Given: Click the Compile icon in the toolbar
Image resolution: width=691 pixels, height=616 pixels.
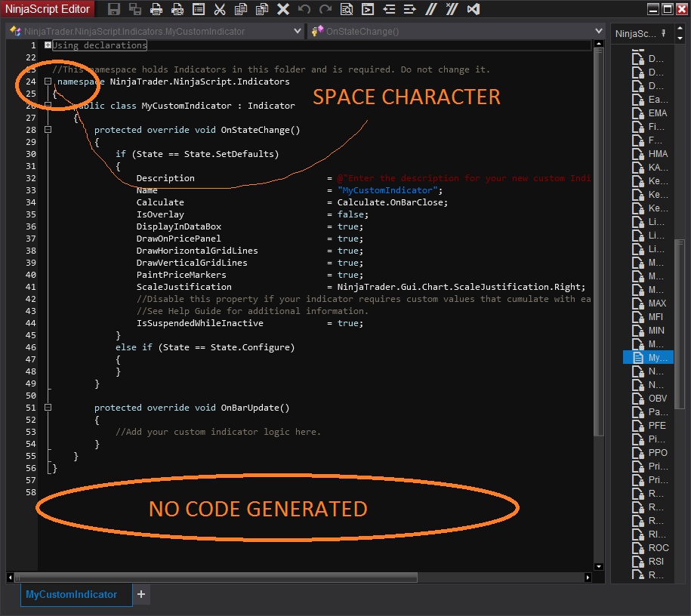Looking at the screenshot, I should 367,9.
